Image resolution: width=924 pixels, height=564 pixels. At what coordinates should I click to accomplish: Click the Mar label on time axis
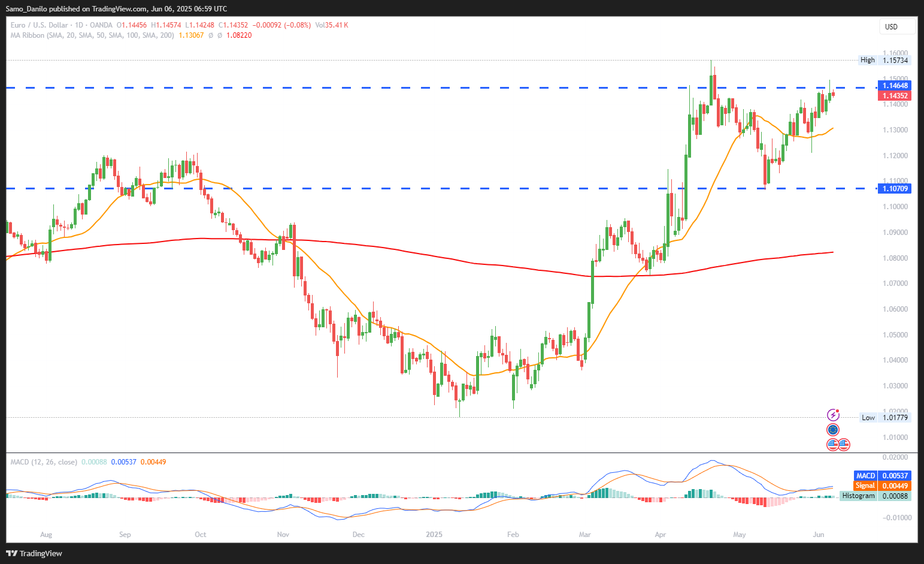[x=585, y=535]
